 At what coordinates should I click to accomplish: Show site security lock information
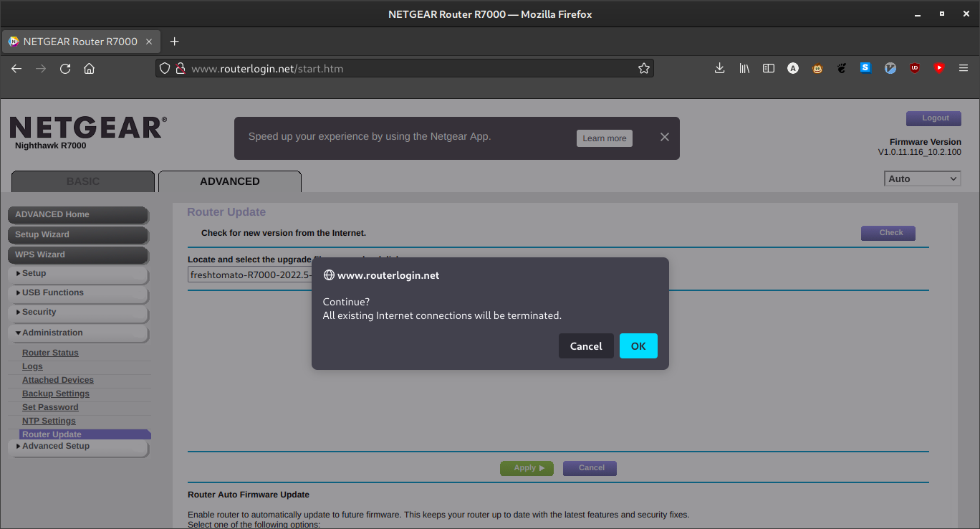pyautogui.click(x=181, y=69)
